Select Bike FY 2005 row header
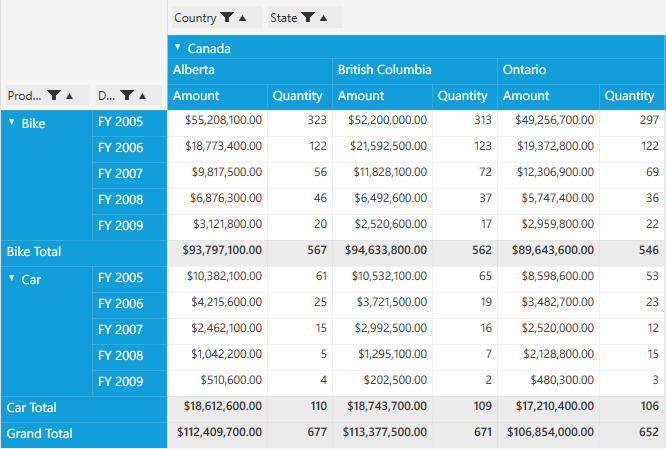The image size is (666, 449). [x=130, y=123]
